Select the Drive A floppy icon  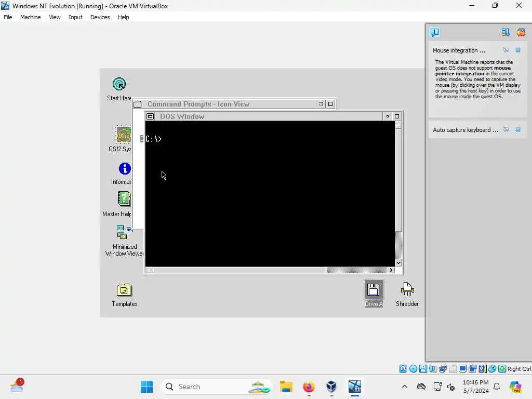pyautogui.click(x=374, y=294)
